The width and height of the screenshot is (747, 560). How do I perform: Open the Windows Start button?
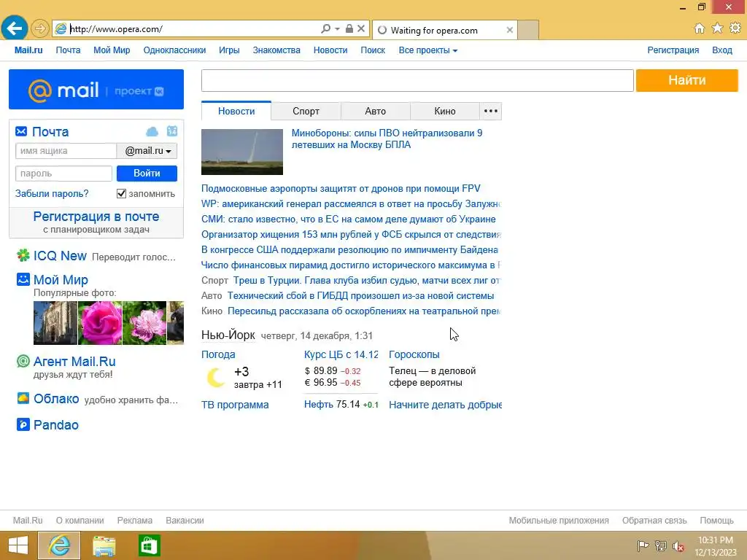click(x=18, y=545)
